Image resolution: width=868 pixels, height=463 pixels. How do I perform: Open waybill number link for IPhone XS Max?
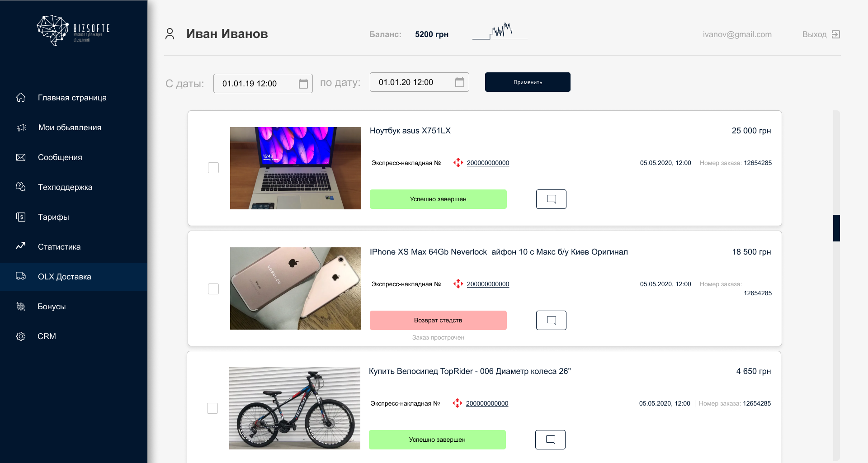pos(488,284)
